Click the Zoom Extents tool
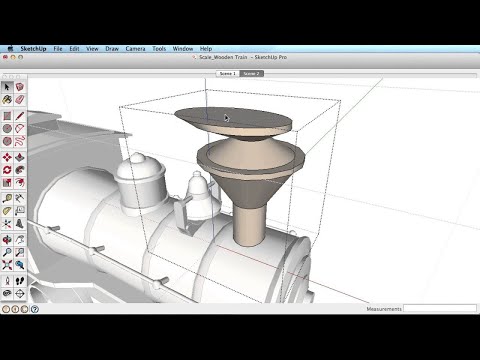 point(7,265)
